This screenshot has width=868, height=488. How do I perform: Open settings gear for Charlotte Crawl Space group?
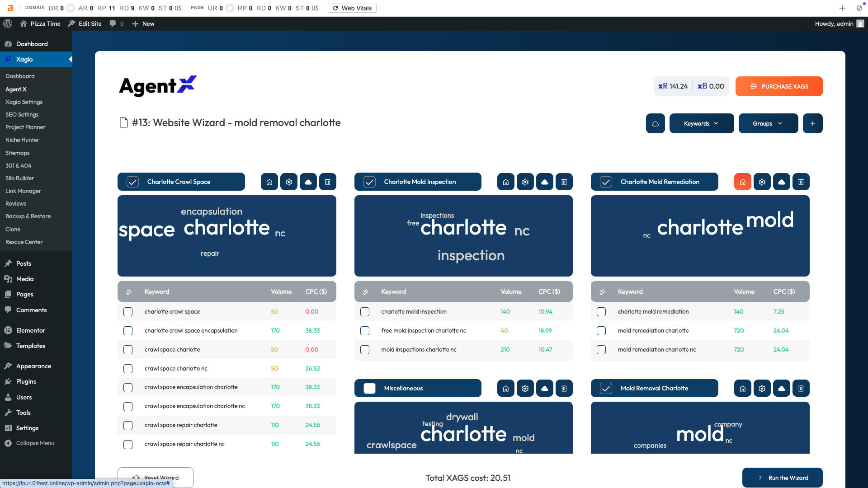[289, 182]
